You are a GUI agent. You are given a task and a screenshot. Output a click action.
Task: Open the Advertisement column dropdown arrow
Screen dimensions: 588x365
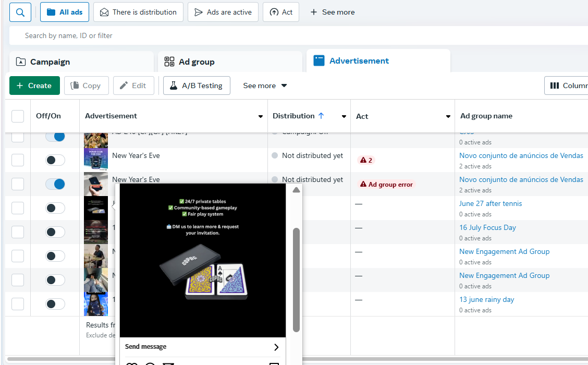coord(260,117)
